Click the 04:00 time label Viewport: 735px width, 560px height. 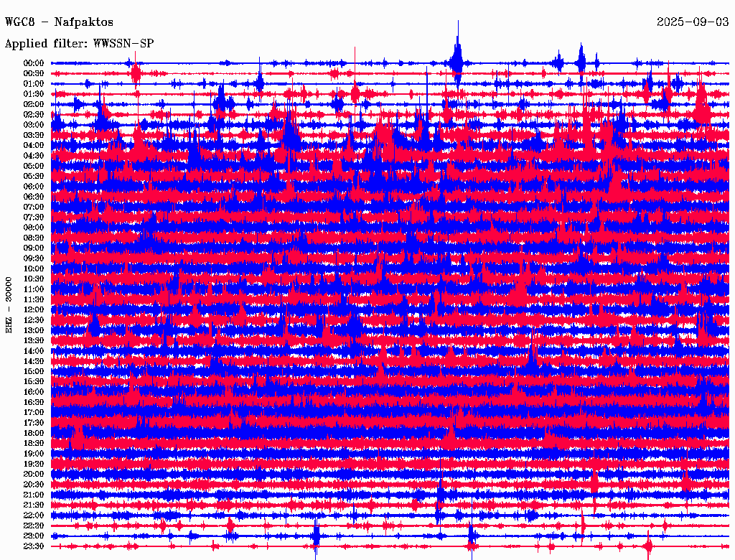click(34, 146)
